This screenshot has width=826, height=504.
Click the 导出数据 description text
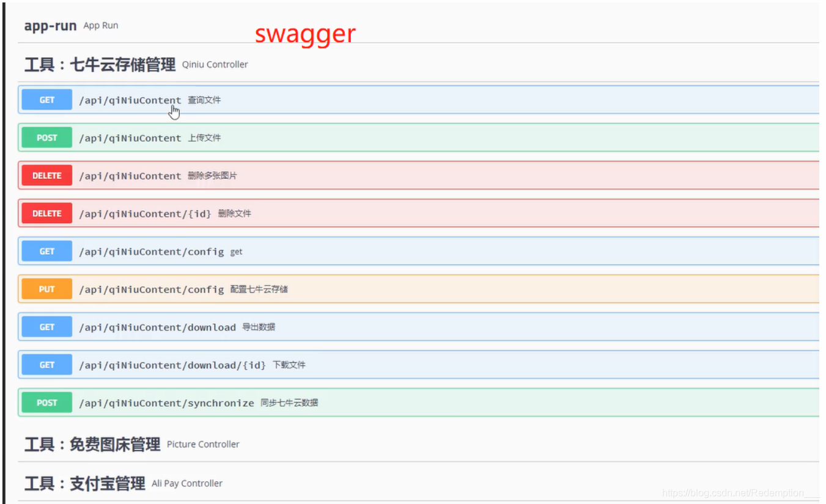[259, 327]
